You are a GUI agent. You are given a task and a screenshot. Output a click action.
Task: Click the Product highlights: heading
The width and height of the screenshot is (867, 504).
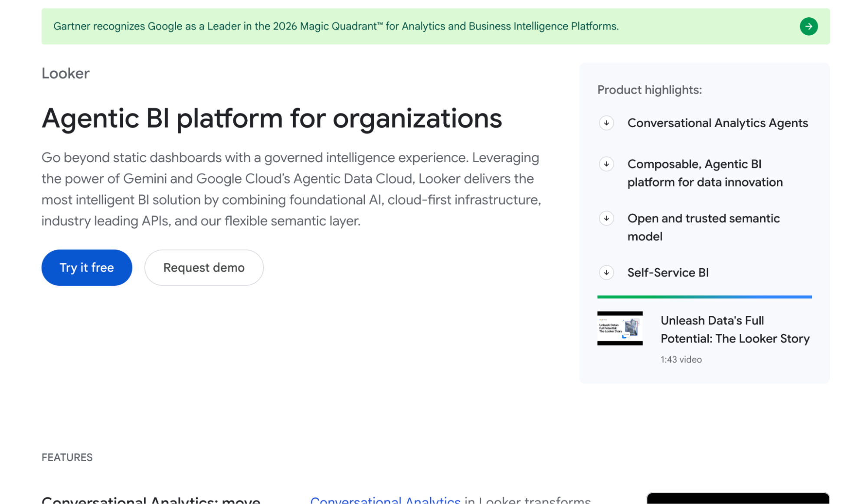(649, 90)
